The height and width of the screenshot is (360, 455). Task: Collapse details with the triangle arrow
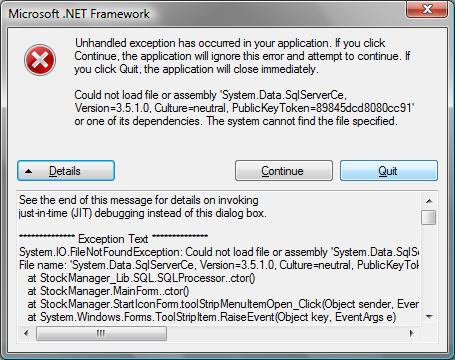29,171
